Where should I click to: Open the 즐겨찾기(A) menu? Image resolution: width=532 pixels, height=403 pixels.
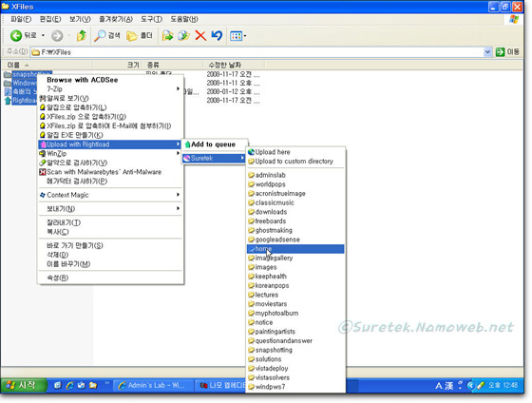coord(116,19)
